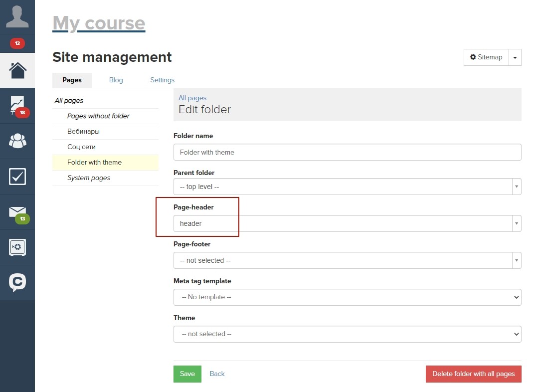Open the Parent folder dropdown

(348, 187)
